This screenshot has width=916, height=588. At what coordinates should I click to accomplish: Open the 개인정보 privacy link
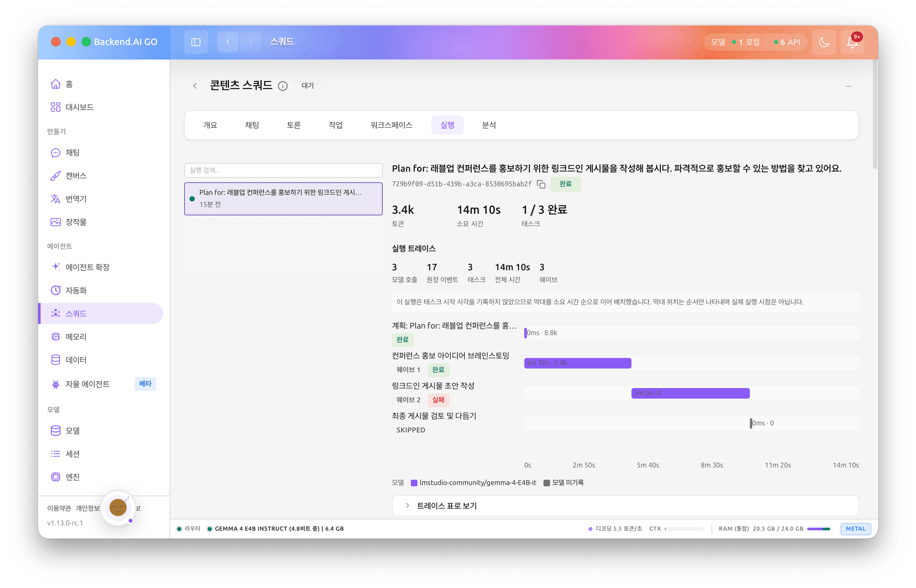[88, 508]
